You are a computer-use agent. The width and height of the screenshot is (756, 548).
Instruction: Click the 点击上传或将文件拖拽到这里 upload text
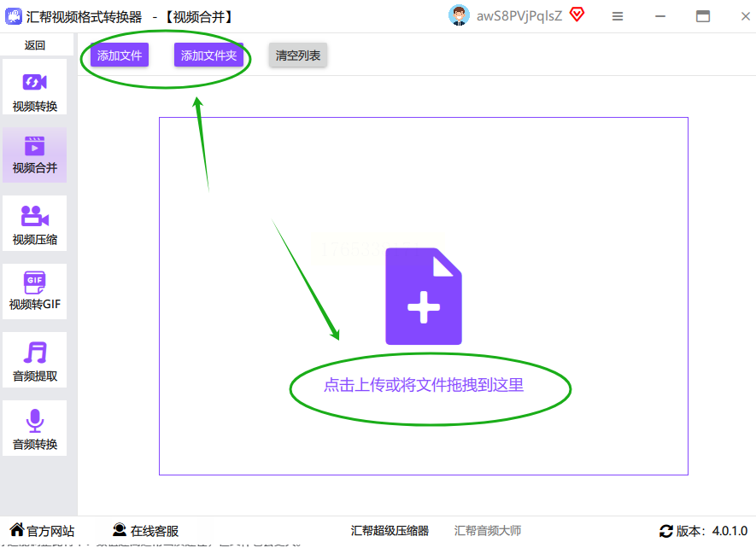[x=424, y=385]
